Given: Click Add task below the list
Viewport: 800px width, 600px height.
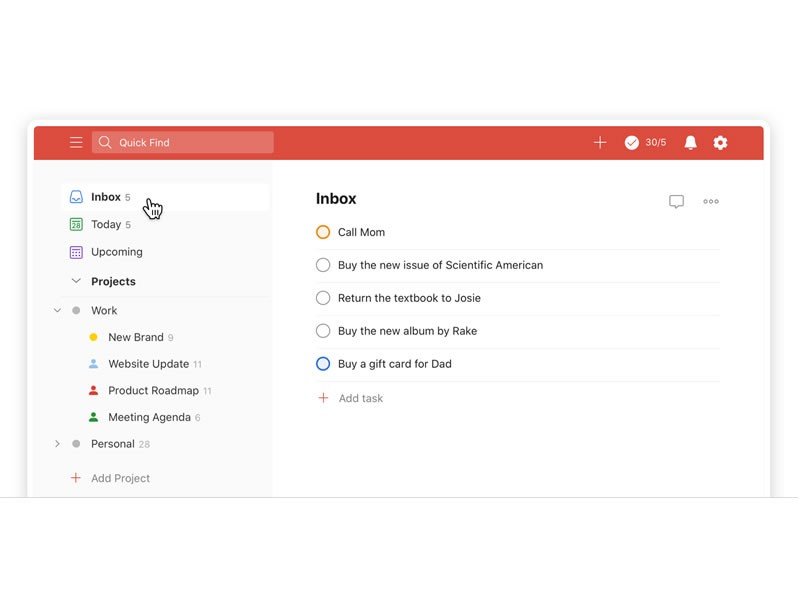Looking at the screenshot, I should 358,397.
